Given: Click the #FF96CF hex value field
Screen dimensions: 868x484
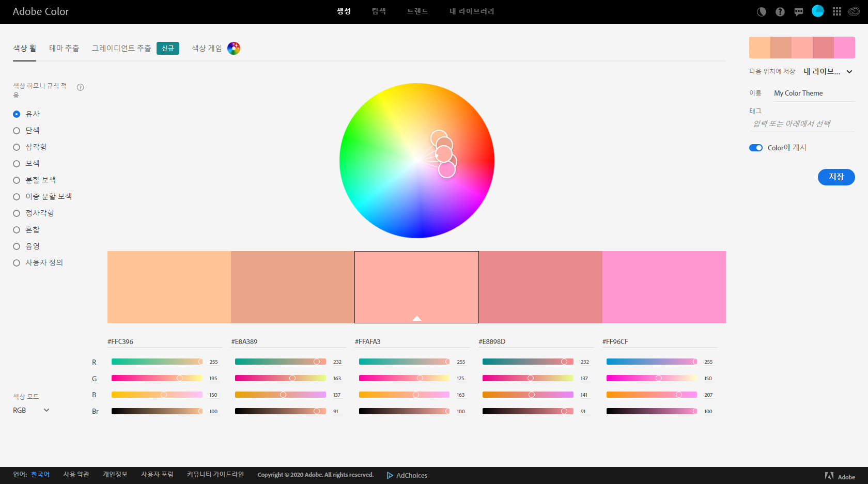Looking at the screenshot, I should click(660, 341).
